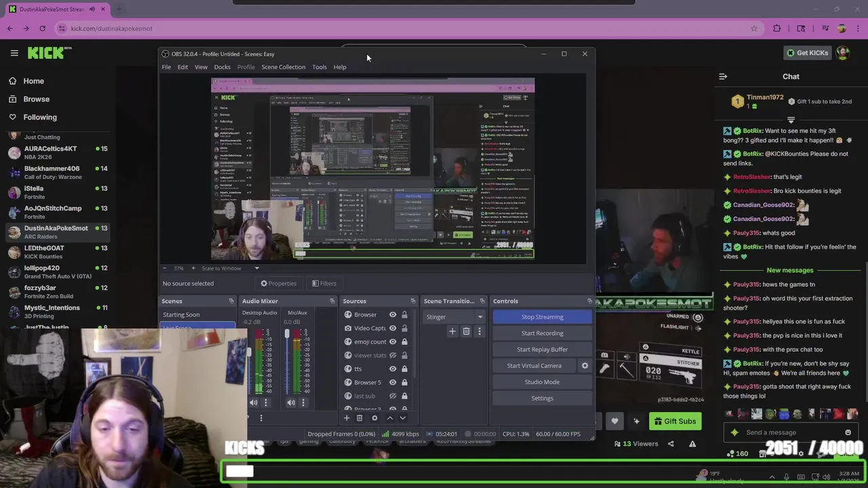Collapse the Kick chat panel

pos(723,77)
